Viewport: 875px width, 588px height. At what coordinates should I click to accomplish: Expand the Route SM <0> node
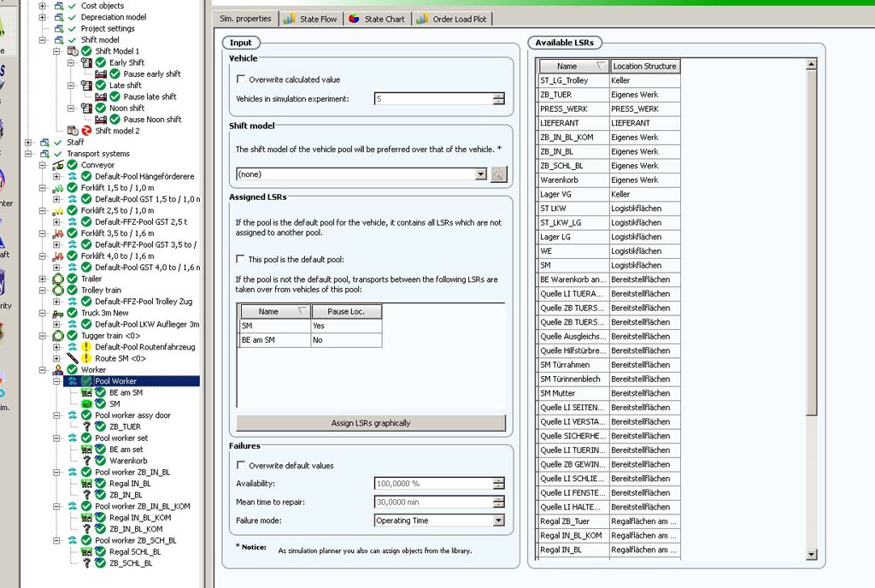(56, 358)
